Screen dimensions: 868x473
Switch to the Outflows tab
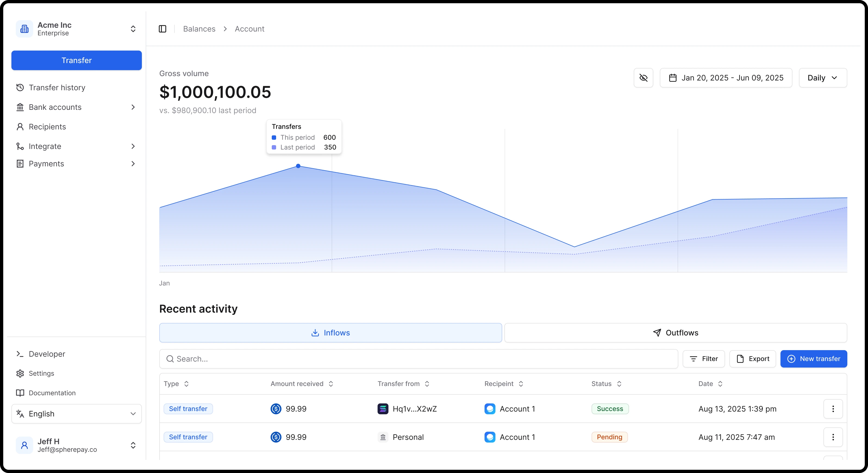675,333
